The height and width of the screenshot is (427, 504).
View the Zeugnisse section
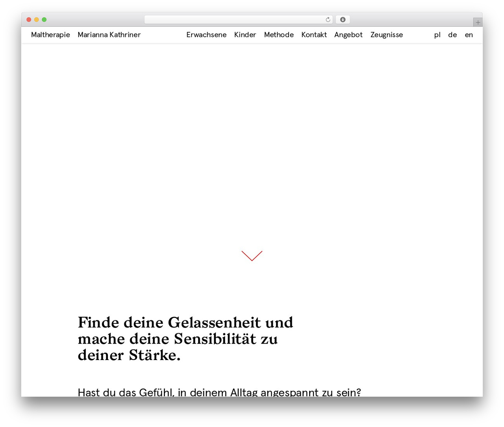pyautogui.click(x=387, y=35)
